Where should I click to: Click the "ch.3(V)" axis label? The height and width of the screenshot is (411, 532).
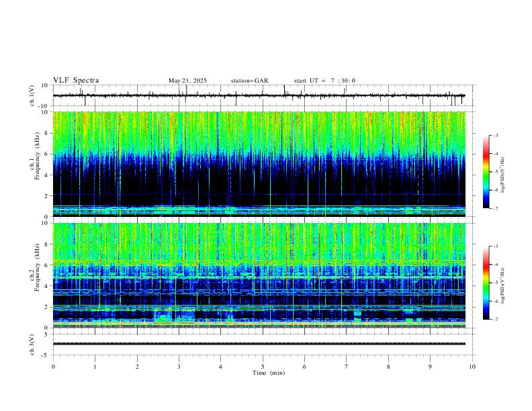(x=32, y=345)
